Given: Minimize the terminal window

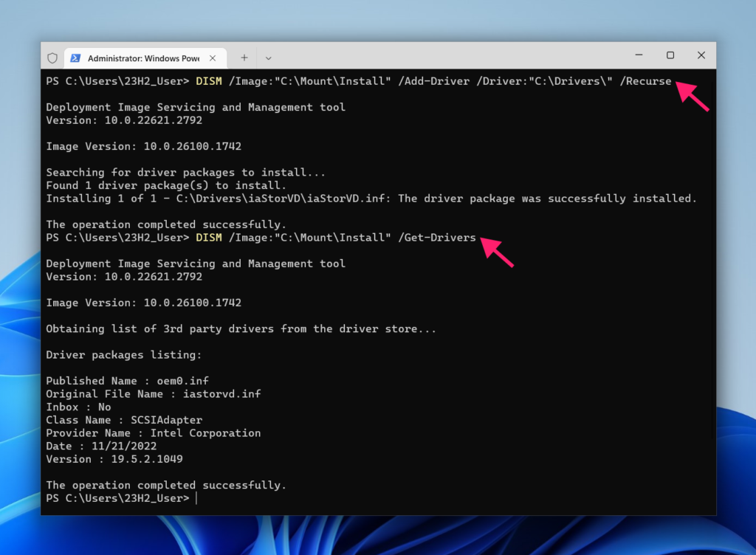Looking at the screenshot, I should pos(639,55).
